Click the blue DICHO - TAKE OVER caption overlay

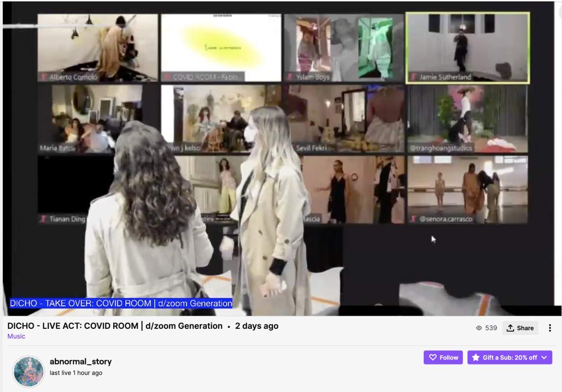(x=121, y=303)
